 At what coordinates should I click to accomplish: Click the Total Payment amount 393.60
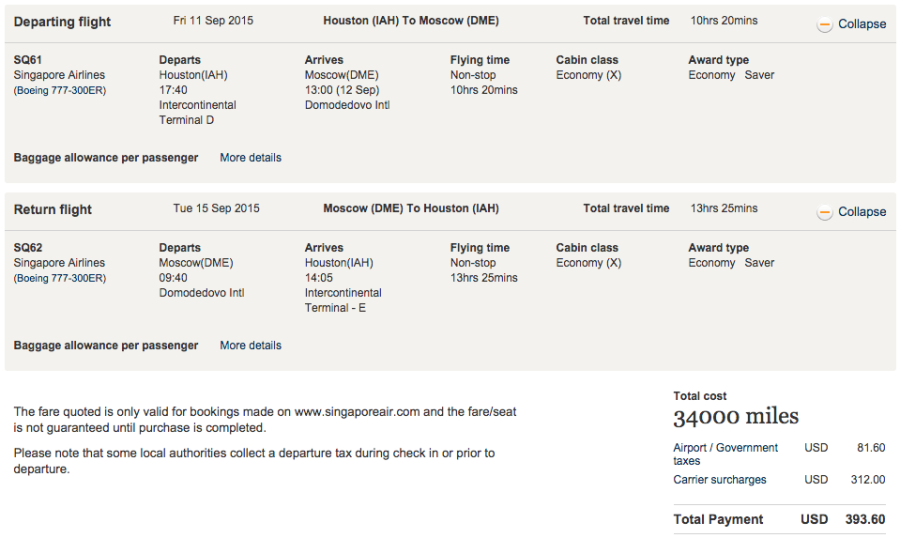(865, 520)
